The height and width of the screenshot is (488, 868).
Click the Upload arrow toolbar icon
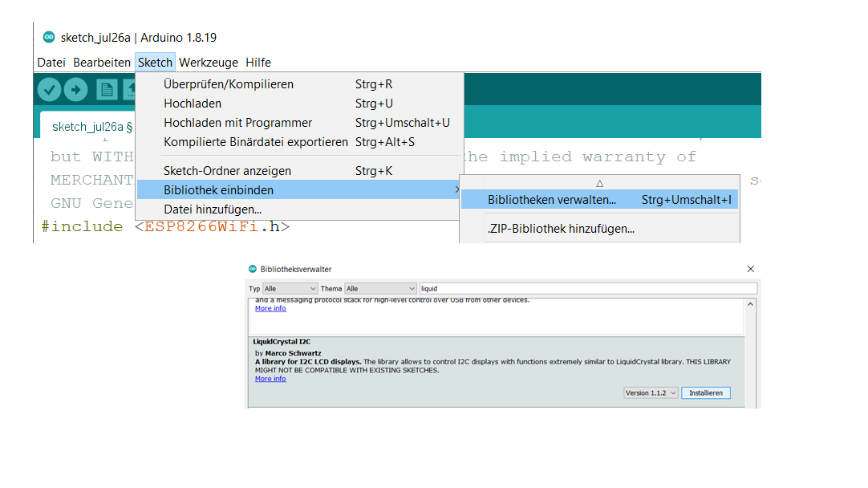tap(75, 90)
